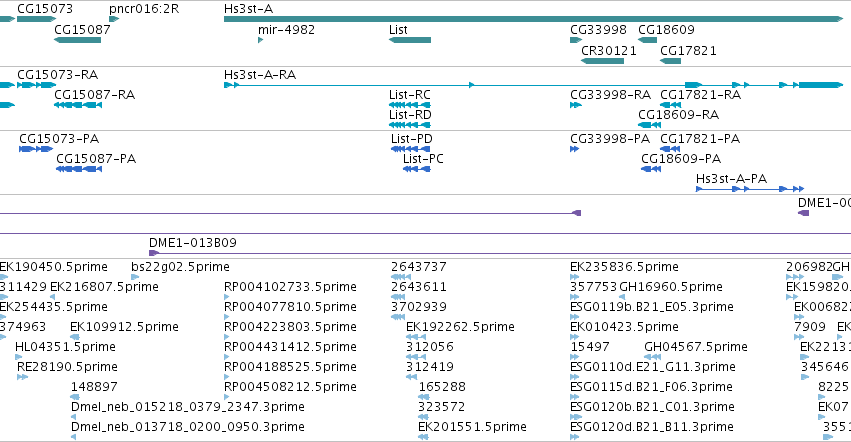Select the 2643737 EST feature
Viewport: 851px width, 442px height.
[401, 277]
